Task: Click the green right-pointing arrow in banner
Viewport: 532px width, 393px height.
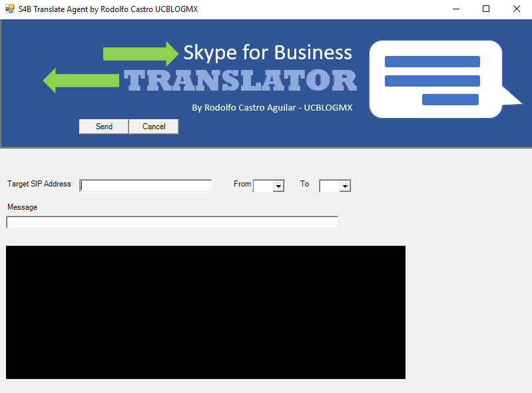Action: (x=140, y=53)
